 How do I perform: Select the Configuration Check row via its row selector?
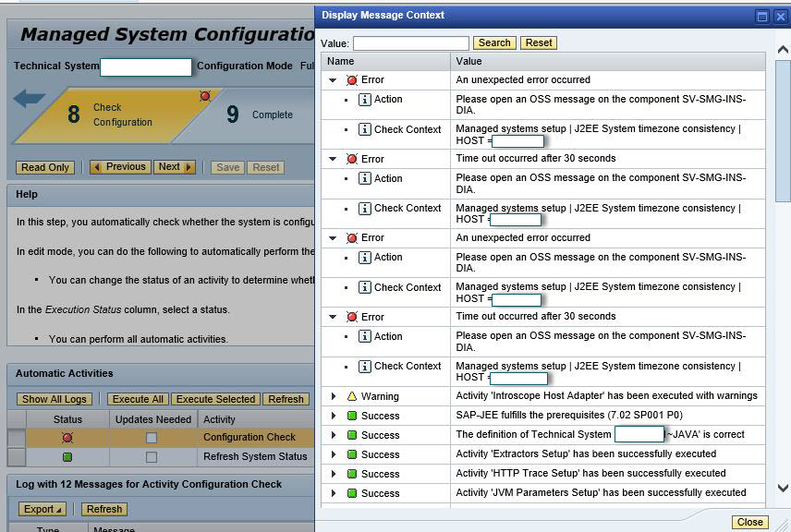pos(17,438)
